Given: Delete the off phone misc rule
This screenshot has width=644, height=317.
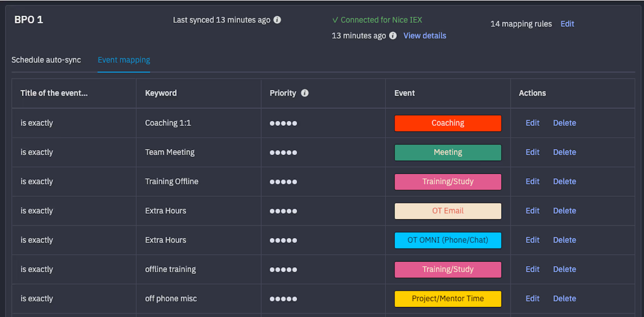Looking at the screenshot, I should [565, 299].
